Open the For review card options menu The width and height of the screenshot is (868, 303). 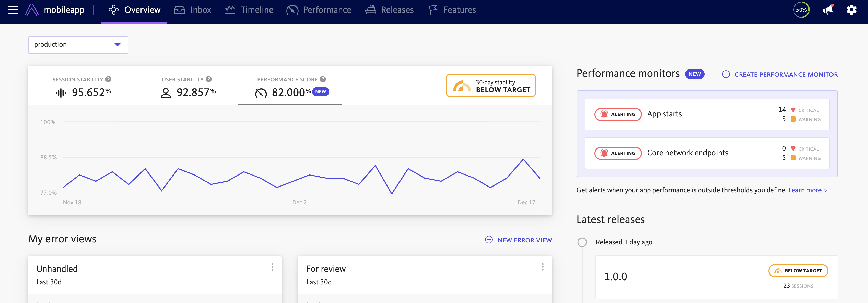543,267
